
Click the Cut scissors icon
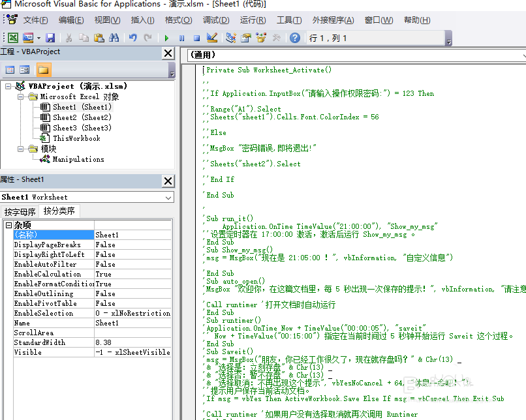click(69, 38)
